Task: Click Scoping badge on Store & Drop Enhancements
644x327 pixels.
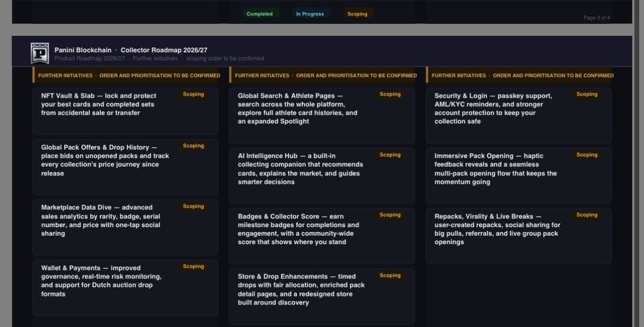Action: pos(390,275)
